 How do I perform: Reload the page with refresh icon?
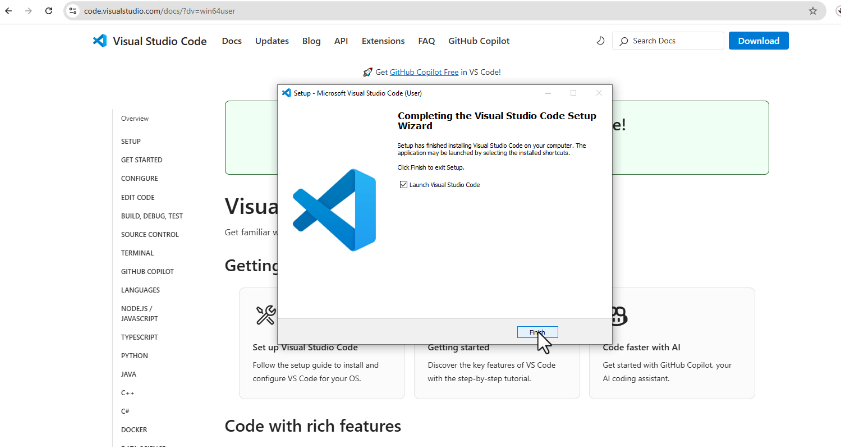coord(48,11)
